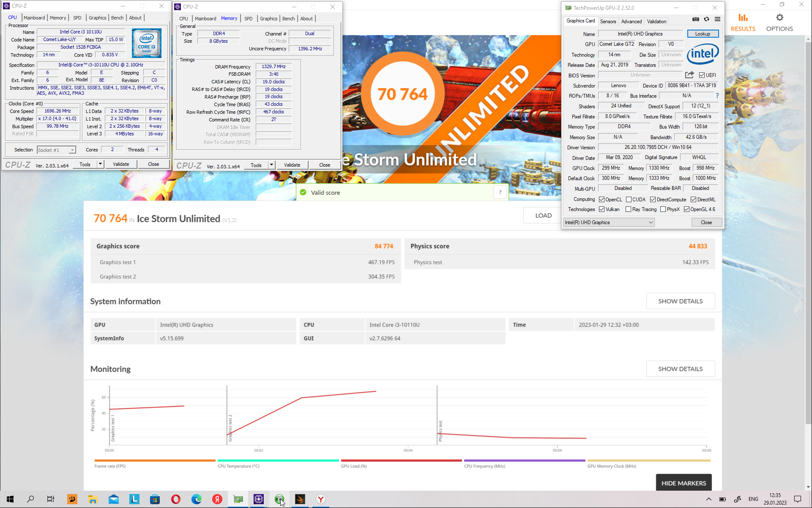812x508 pixels.
Task: Click the Frame rate (FPS) legend bar
Action: pos(155,461)
